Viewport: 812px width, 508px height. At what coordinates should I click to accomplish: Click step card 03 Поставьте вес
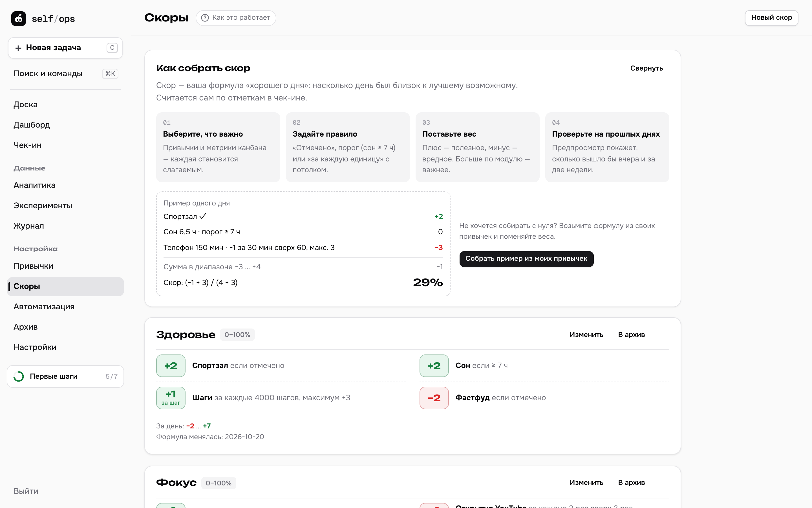click(x=477, y=147)
